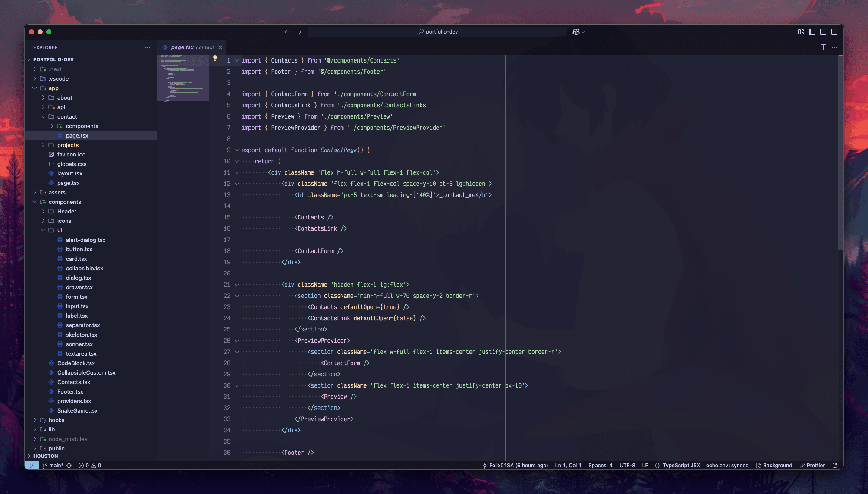Click Felix01SA git blame status entry
Viewport: 868px width, 494px height.
(x=515, y=466)
